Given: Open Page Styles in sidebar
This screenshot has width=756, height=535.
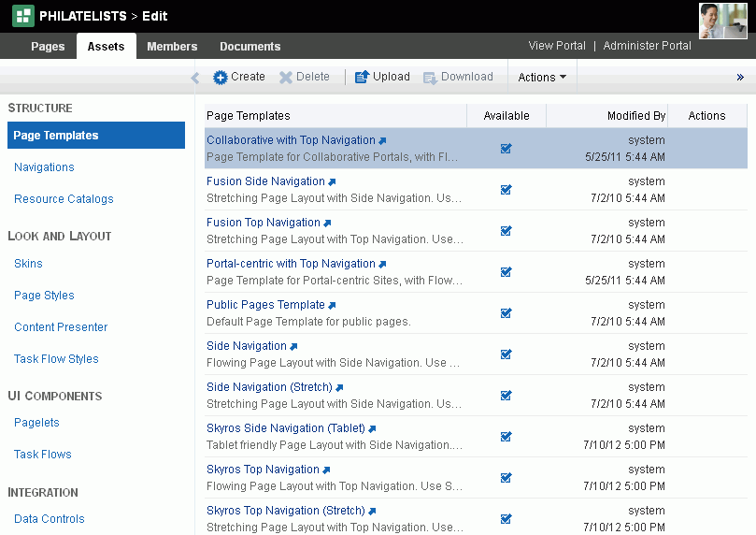Looking at the screenshot, I should coord(44,296).
